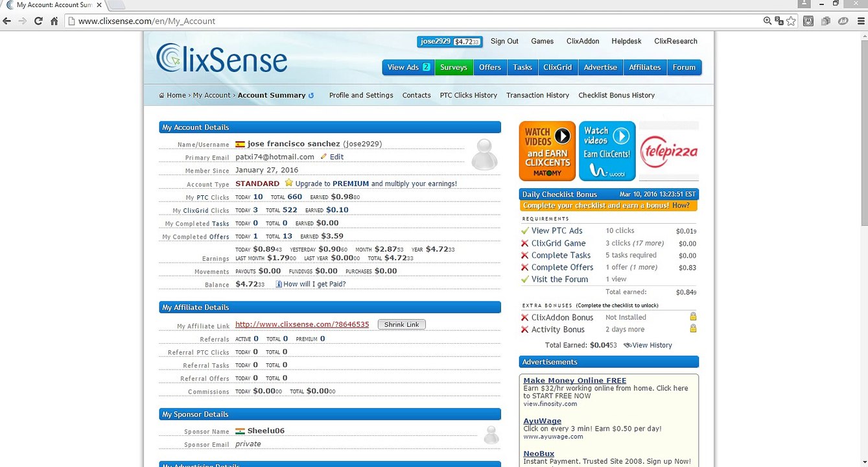The image size is (868, 467).
Task: Click the pencil Edit icon beside email
Action: 323,157
